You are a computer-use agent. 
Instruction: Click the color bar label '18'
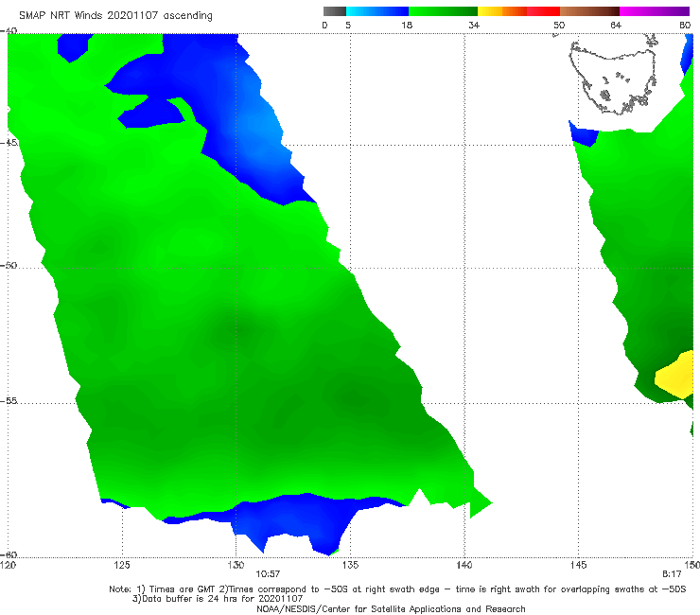407,25
